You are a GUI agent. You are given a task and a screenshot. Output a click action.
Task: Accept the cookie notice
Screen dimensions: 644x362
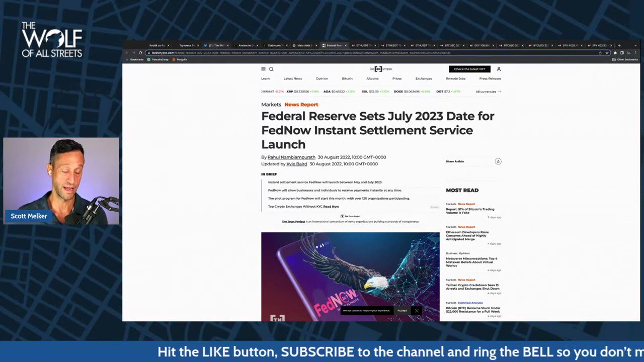coord(402,311)
